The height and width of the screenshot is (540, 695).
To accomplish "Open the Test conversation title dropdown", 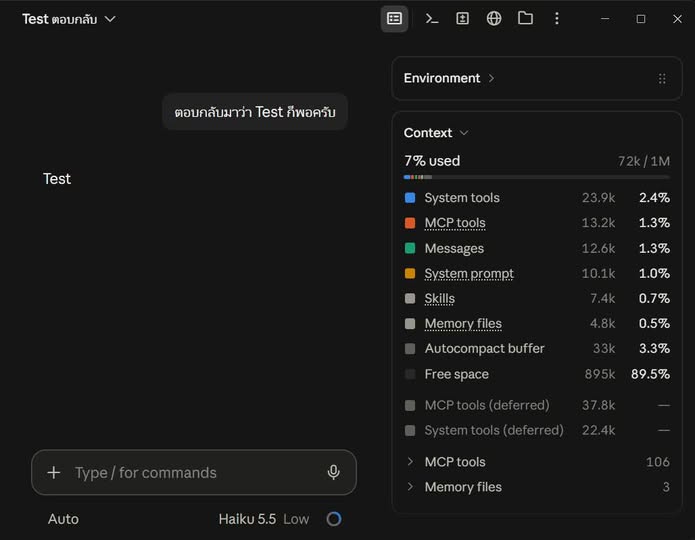I will pyautogui.click(x=69, y=19).
